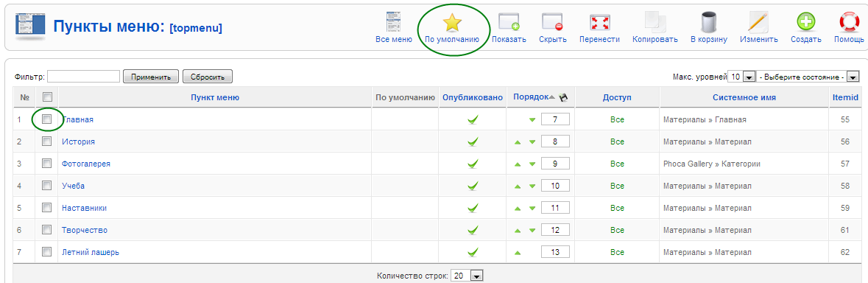868x283 pixels.
Task: Sort by Системное имя column header
Action: tap(744, 97)
